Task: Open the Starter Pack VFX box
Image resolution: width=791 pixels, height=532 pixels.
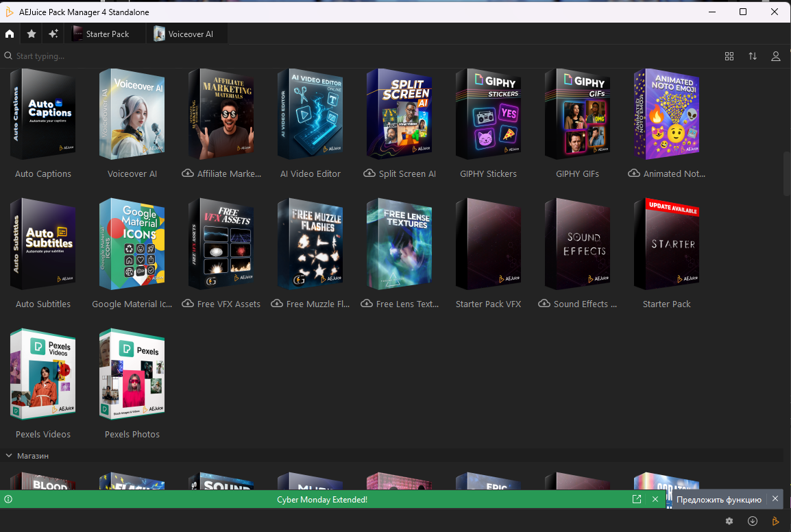Action: [488, 244]
